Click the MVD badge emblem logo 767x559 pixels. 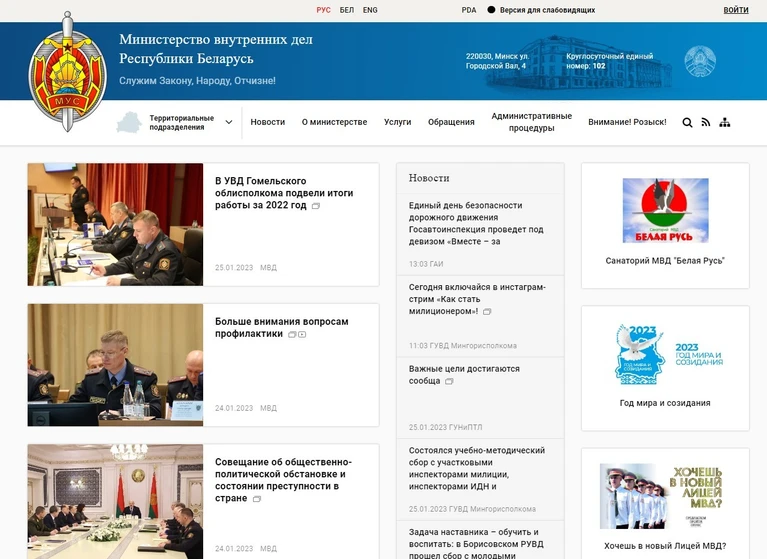[67, 72]
